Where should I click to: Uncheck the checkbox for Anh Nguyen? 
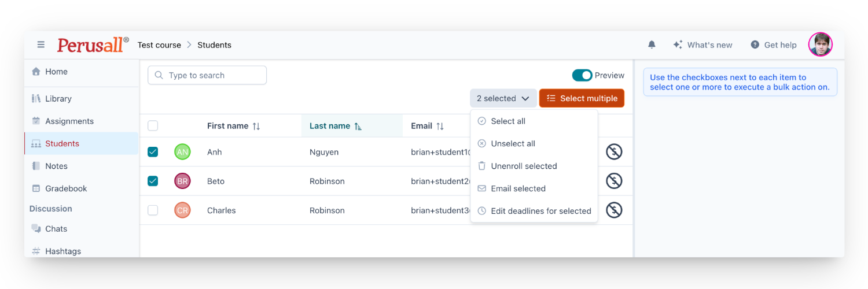click(x=153, y=152)
